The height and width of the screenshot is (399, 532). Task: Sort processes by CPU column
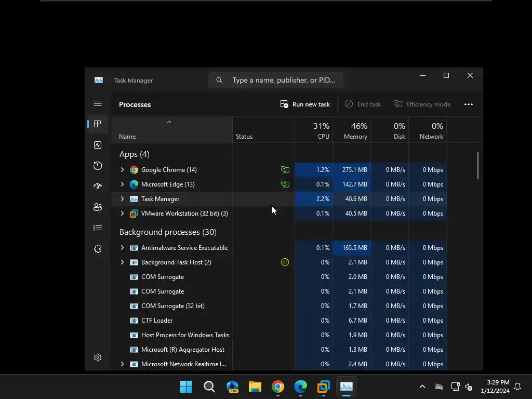point(314,130)
